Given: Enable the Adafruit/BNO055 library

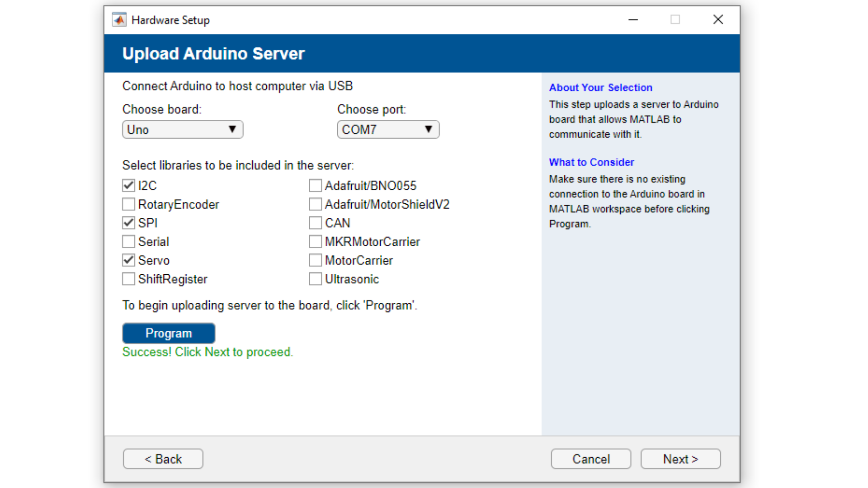Looking at the screenshot, I should 316,186.
